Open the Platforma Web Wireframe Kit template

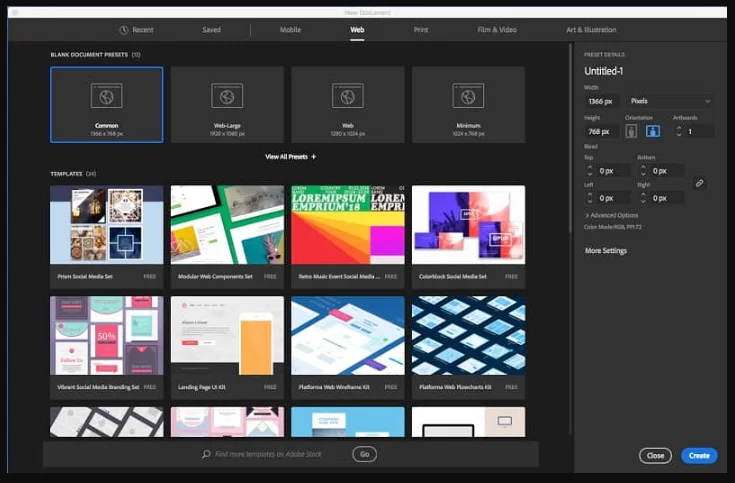click(348, 347)
